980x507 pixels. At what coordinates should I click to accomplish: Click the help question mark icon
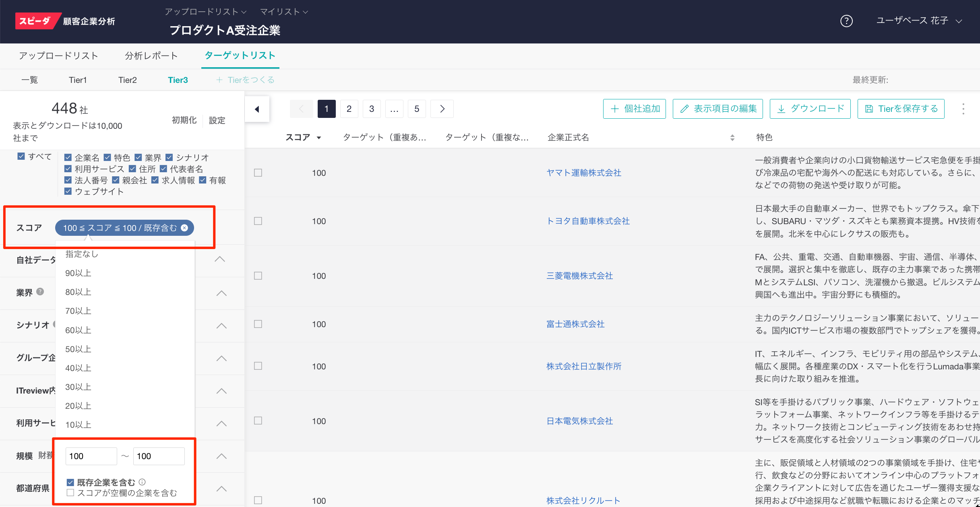pyautogui.click(x=846, y=21)
